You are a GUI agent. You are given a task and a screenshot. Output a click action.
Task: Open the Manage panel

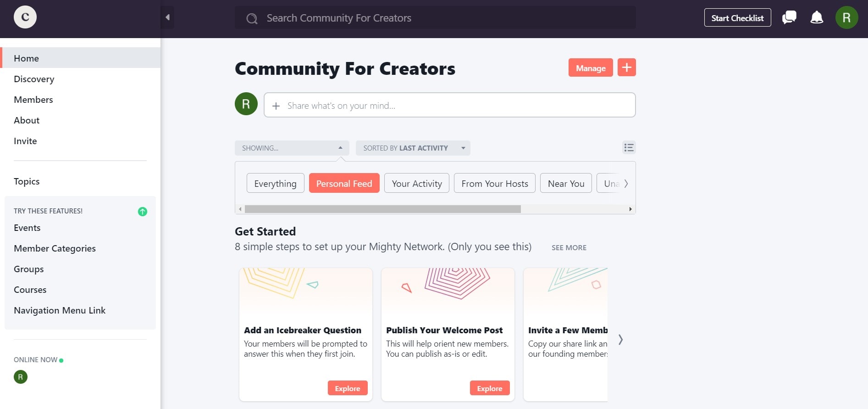(x=590, y=67)
